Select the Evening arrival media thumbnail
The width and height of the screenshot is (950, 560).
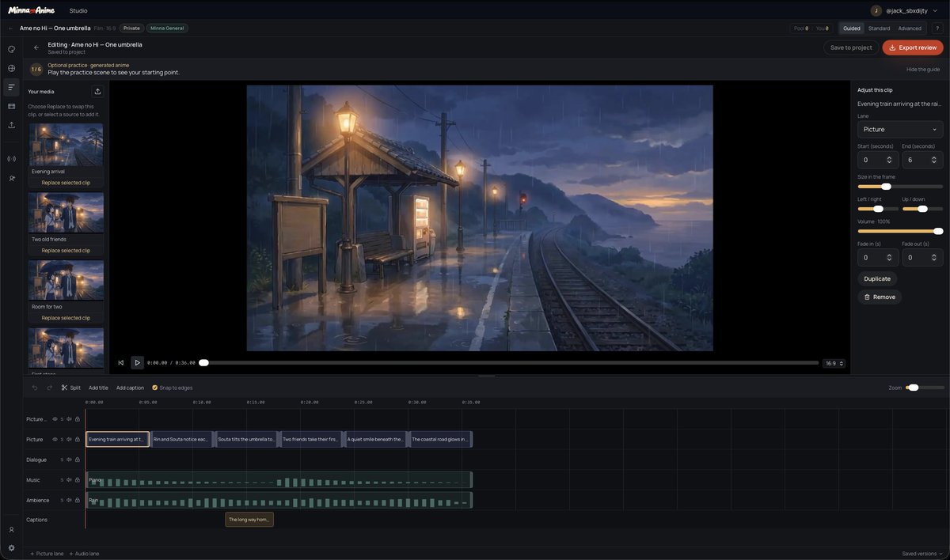[x=66, y=144]
